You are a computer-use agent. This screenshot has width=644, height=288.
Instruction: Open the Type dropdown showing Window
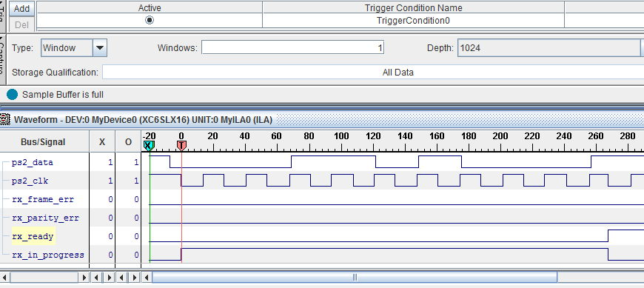coord(74,48)
